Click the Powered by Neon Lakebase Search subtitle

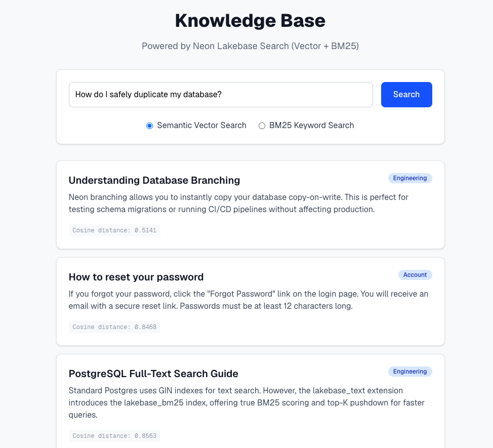250,46
